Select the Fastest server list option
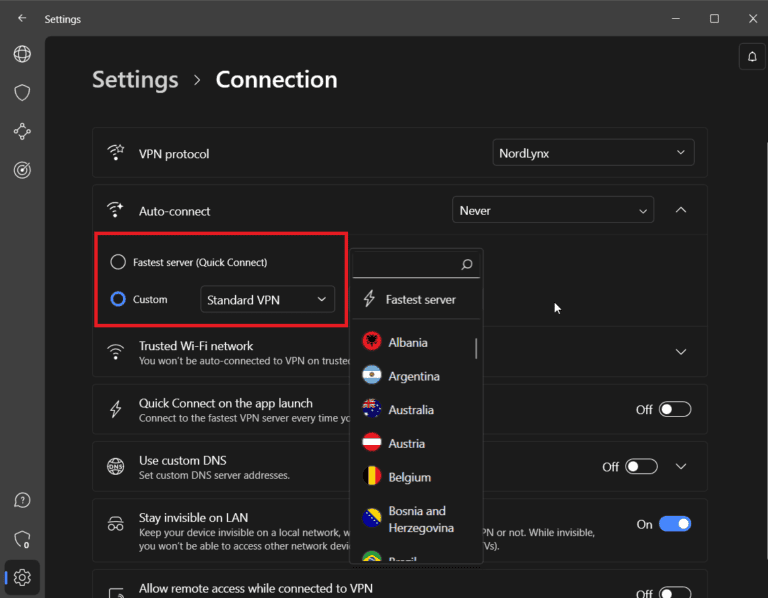The width and height of the screenshot is (768, 598). 420,299
